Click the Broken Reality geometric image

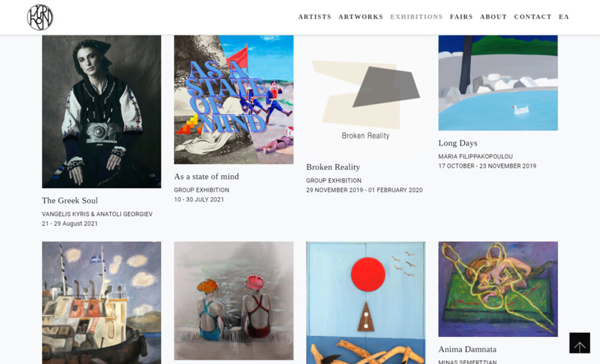pos(365,95)
